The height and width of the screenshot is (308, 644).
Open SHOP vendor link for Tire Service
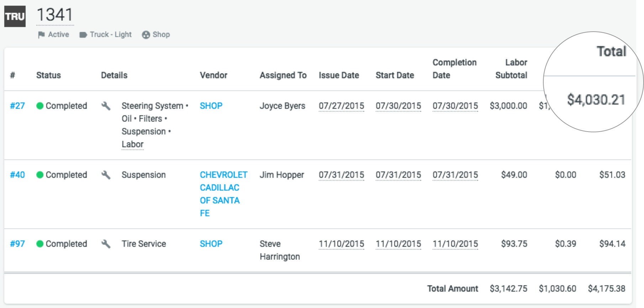click(211, 244)
